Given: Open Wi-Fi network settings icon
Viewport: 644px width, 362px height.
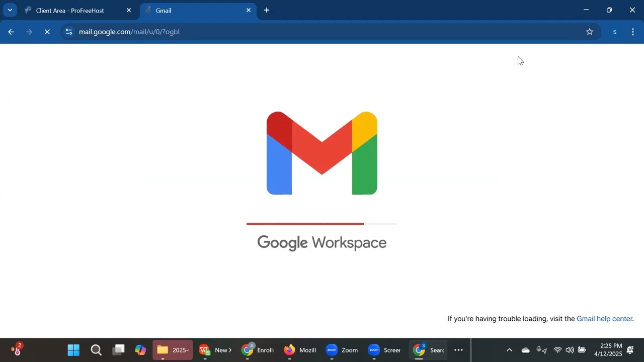Looking at the screenshot, I should [x=557, y=350].
